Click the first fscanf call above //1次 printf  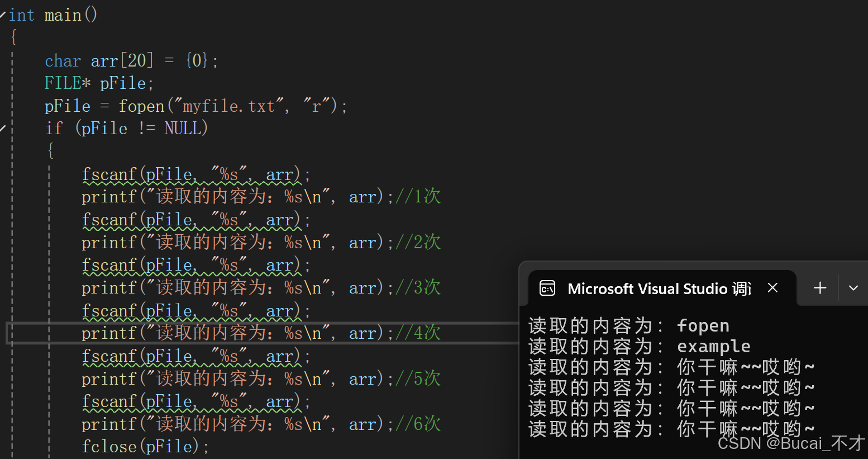click(195, 174)
